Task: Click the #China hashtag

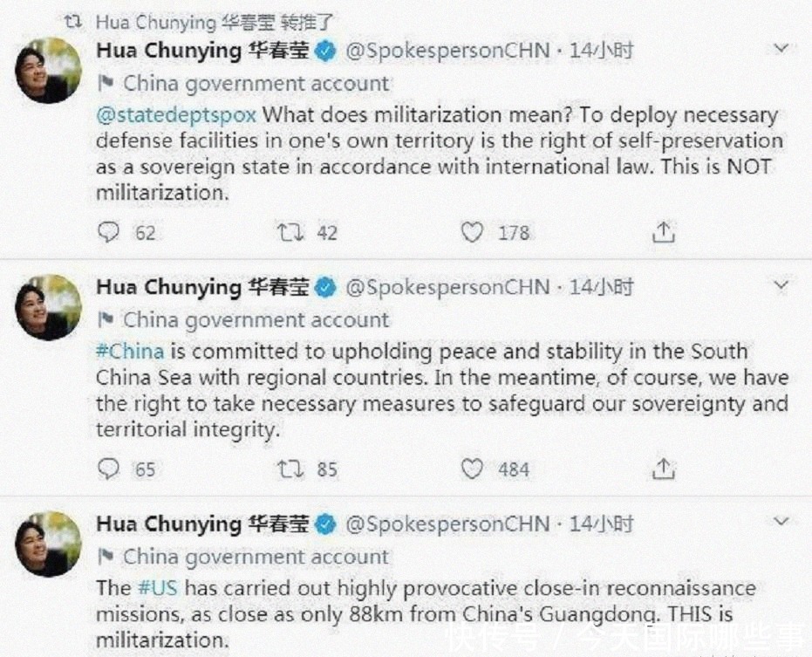Action: tap(129, 352)
